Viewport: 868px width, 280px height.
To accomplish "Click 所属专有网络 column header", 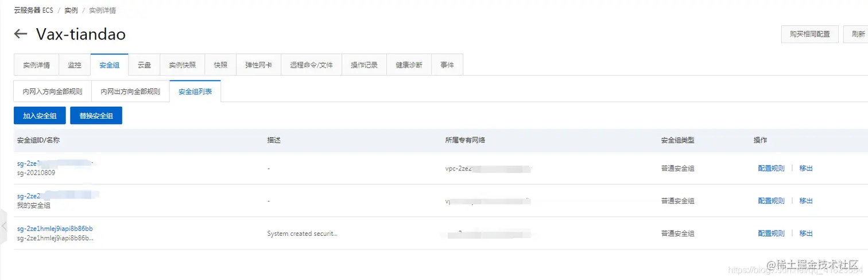I will point(465,140).
